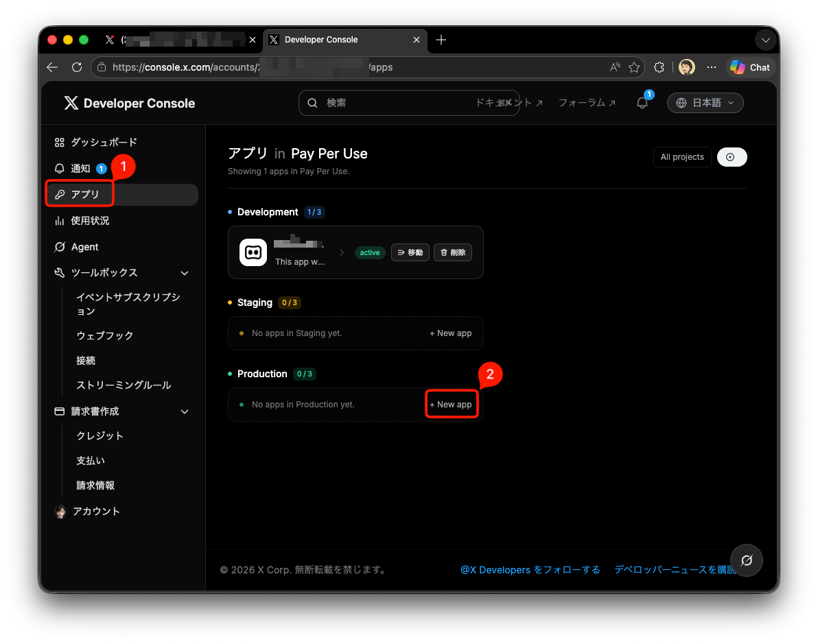This screenshot has width=818, height=644.
Task: Click the X Developer Console logo
Action: coord(130,104)
